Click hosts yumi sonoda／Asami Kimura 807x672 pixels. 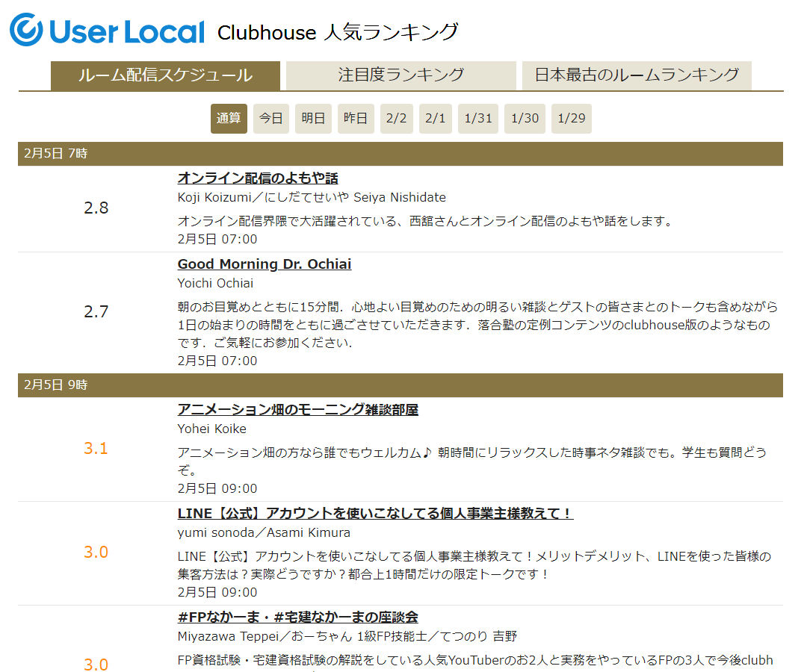tap(264, 532)
